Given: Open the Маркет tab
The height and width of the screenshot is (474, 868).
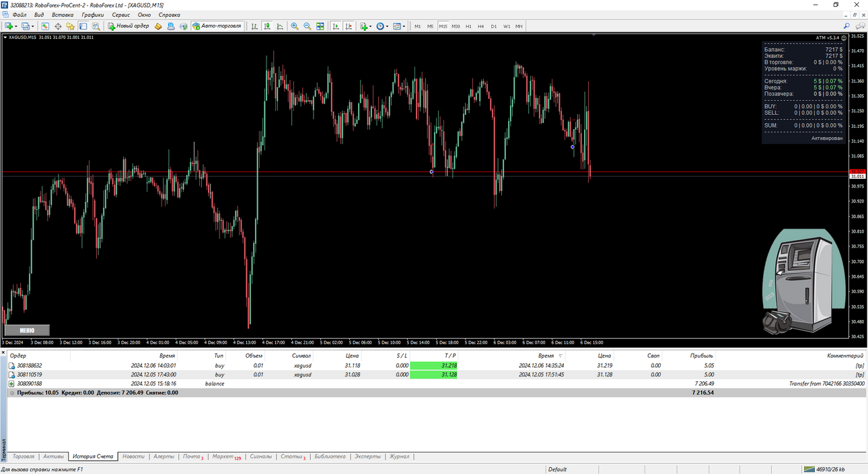Looking at the screenshot, I should tap(226, 457).
